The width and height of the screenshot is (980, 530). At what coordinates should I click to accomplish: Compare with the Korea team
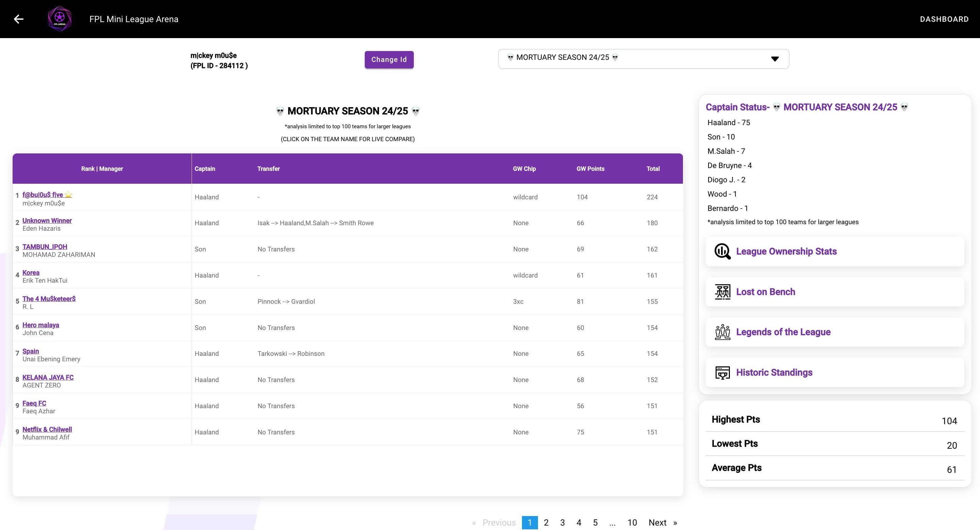(x=31, y=272)
